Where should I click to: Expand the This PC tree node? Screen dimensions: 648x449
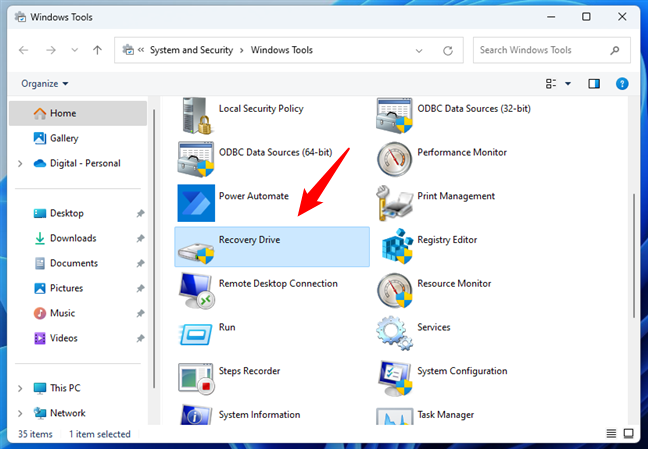point(20,389)
